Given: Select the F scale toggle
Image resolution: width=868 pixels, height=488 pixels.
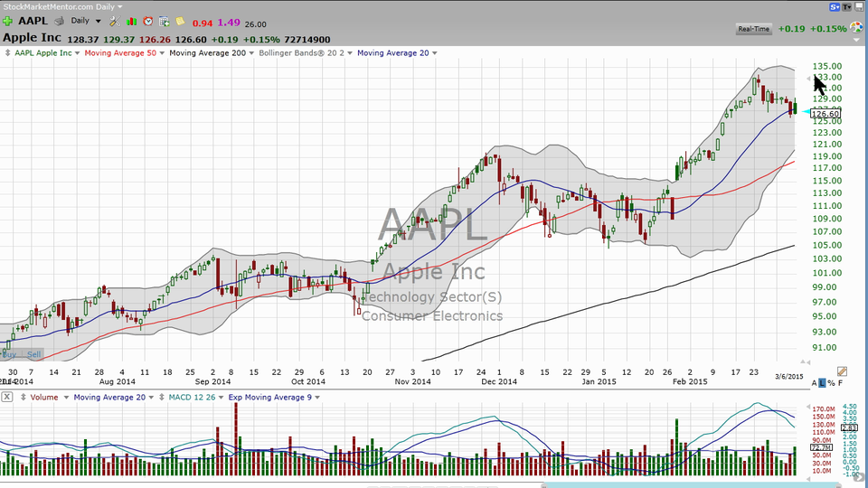Looking at the screenshot, I should pyautogui.click(x=840, y=383).
